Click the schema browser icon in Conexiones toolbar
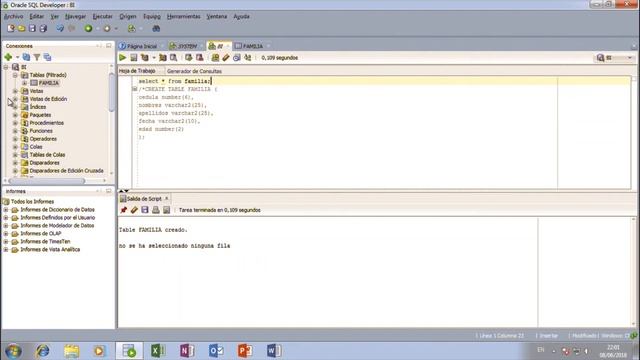Screen dimensions: 640x360 (47, 57)
